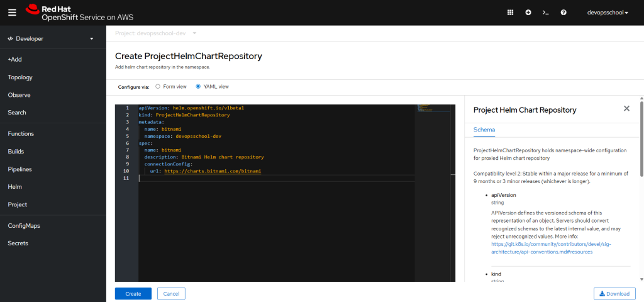Open Topology in the sidebar

[x=20, y=77]
